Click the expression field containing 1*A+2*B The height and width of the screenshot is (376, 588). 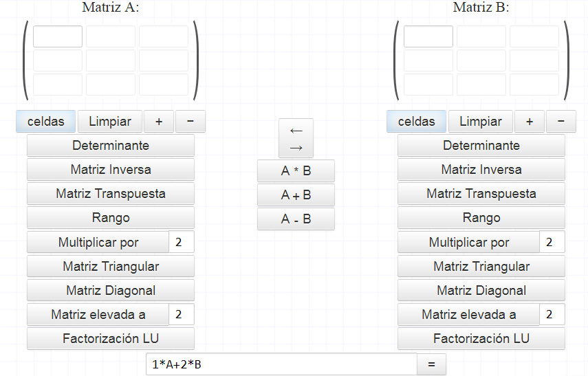point(282,364)
